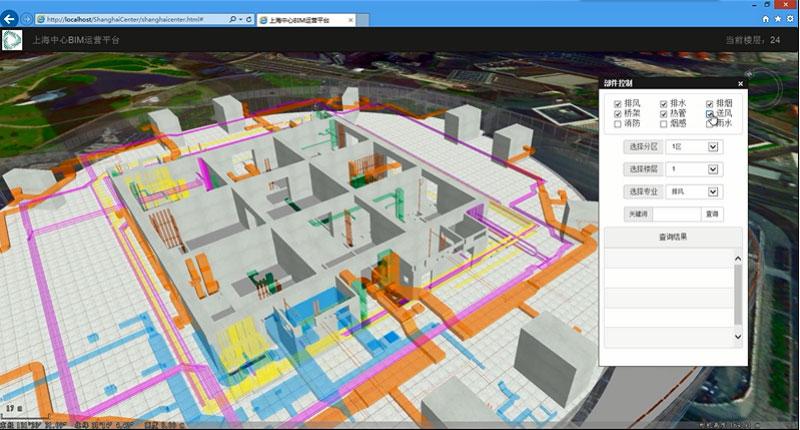Toggle the 热管 checkbox
Viewport: 800px width, 430px height.
click(x=663, y=114)
